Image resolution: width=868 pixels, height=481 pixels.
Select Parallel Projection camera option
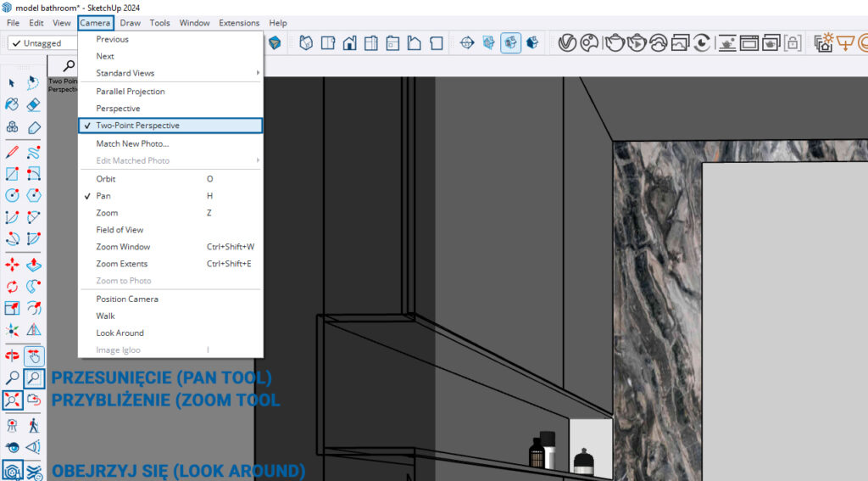tap(130, 91)
